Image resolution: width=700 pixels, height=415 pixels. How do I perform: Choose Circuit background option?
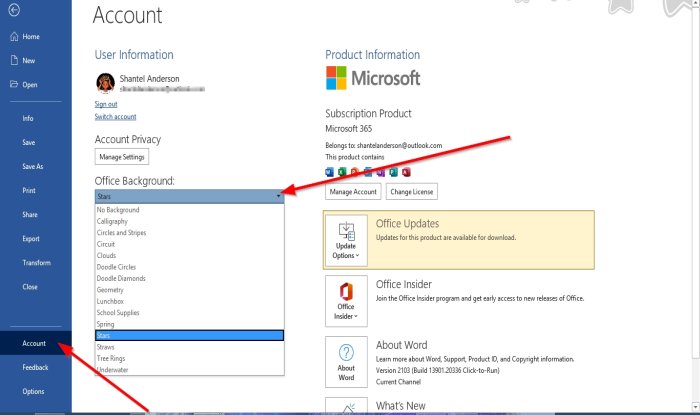(x=190, y=244)
